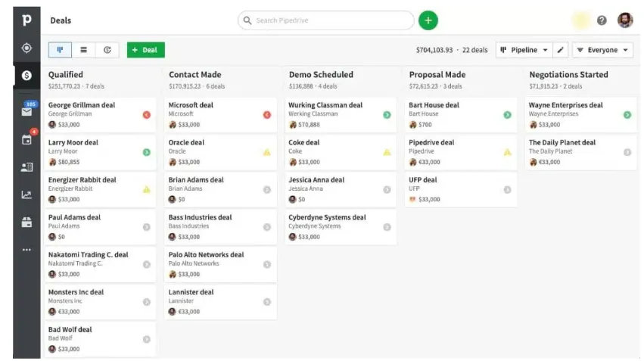
Task: Click gray activity icon on Bad Wolf deal
Action: 147,339
